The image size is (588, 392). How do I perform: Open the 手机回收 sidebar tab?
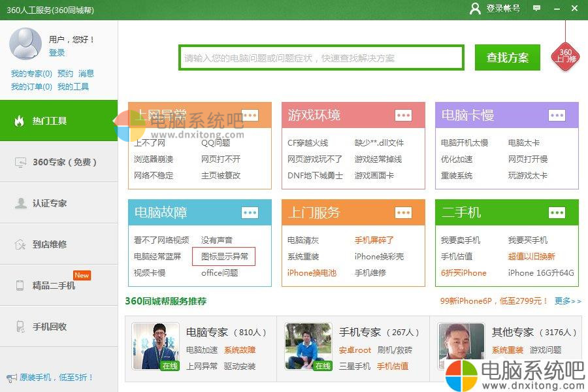click(59, 327)
